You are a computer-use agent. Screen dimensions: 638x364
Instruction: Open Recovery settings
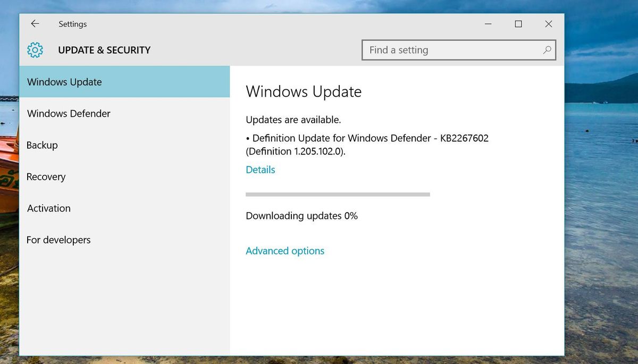(46, 176)
